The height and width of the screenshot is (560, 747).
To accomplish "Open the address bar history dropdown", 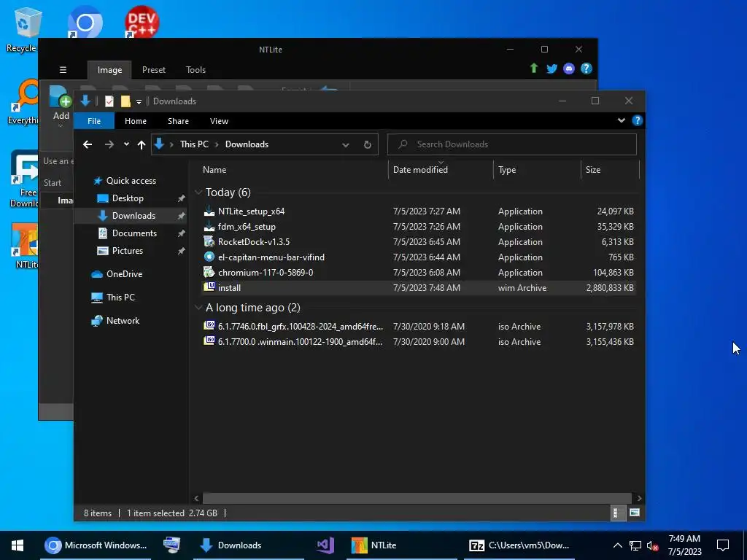I will pos(345,145).
